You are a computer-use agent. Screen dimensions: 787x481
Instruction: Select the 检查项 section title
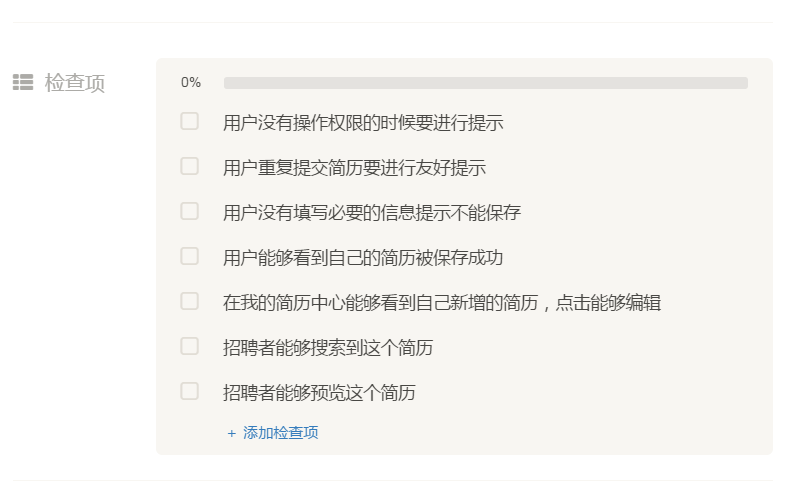click(x=75, y=83)
